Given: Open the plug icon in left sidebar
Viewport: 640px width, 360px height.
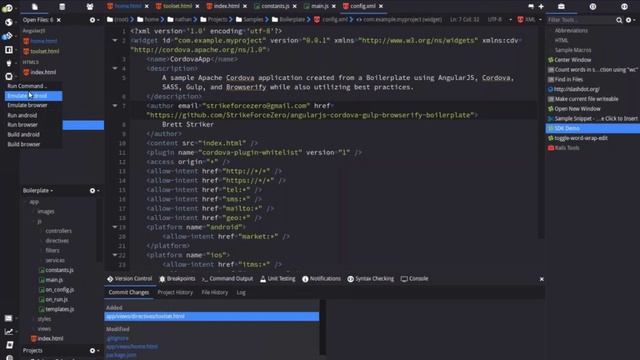Looking at the screenshot, I should click(x=9, y=63).
